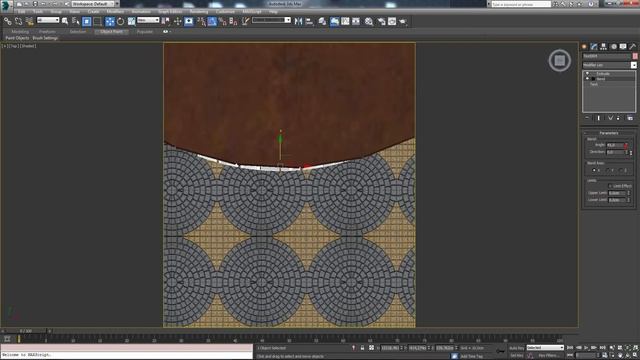Open the Tools menu
This screenshot has height=360, width=640.
click(x=38, y=11)
